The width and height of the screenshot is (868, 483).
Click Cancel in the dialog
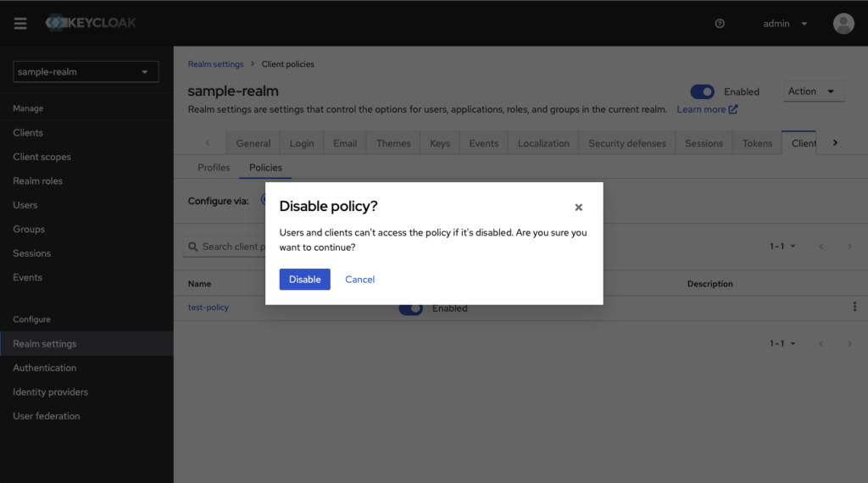click(359, 280)
